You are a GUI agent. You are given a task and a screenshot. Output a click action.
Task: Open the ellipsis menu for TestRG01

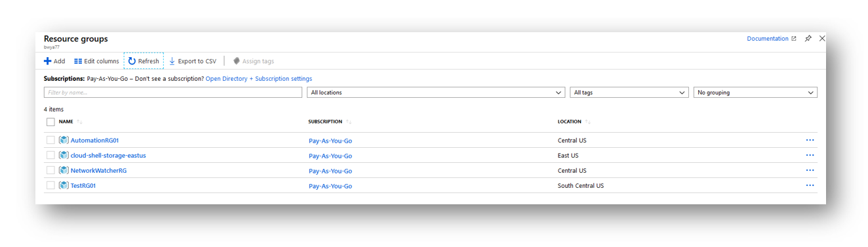click(x=810, y=185)
